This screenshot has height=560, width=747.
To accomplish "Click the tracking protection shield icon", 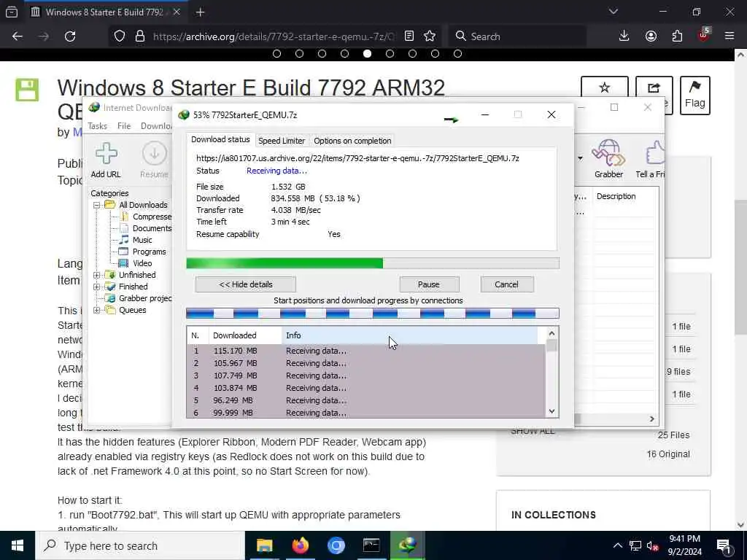I will pos(120,36).
